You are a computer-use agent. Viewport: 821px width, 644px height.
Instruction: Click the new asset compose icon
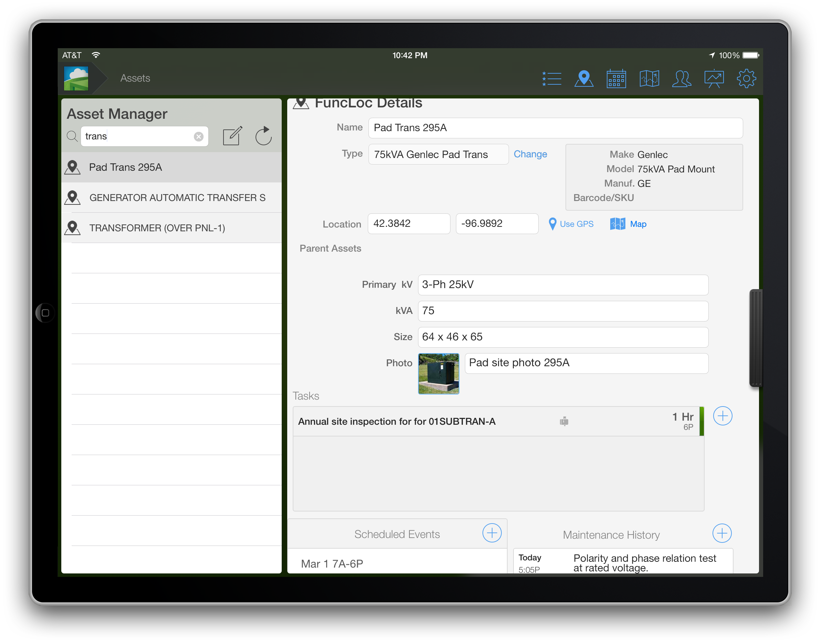pos(232,136)
